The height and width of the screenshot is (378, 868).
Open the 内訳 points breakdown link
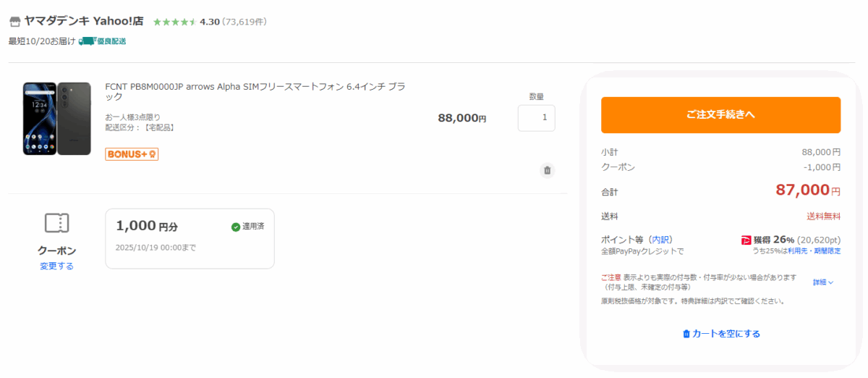point(660,240)
